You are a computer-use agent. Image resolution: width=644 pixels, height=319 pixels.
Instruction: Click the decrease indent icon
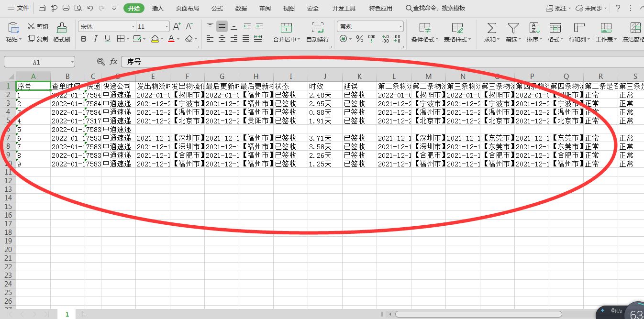[x=247, y=26]
